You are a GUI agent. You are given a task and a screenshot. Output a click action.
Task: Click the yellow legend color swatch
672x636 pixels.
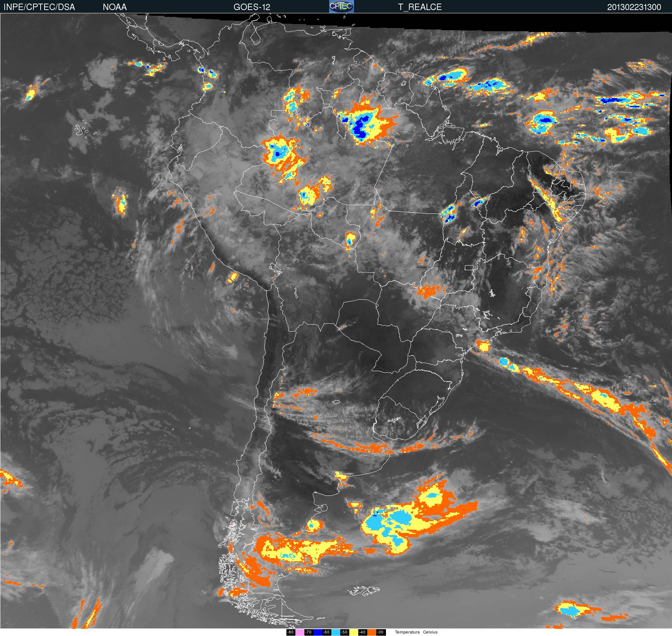tap(354, 632)
